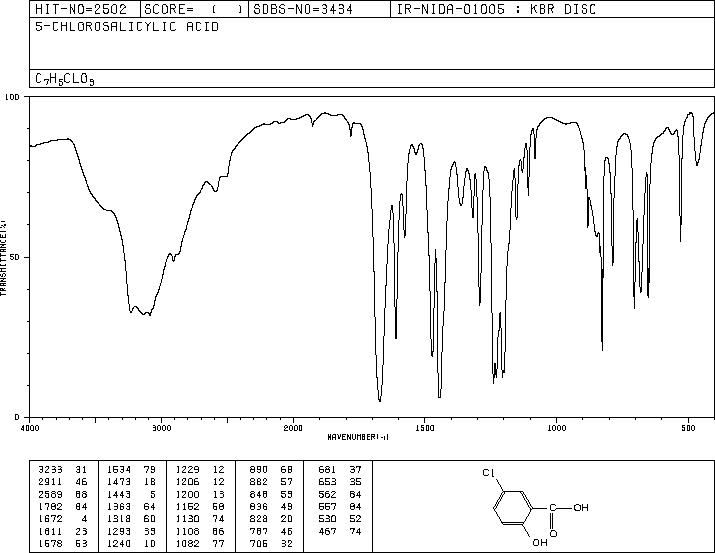This screenshot has width=715, height=553.
Task: Click the 1293 peak entry in table
Action: pos(131,531)
